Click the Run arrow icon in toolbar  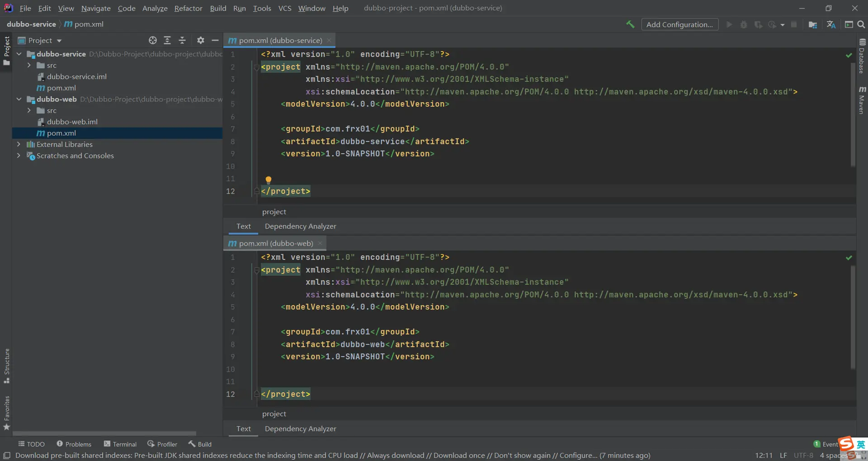[729, 24]
